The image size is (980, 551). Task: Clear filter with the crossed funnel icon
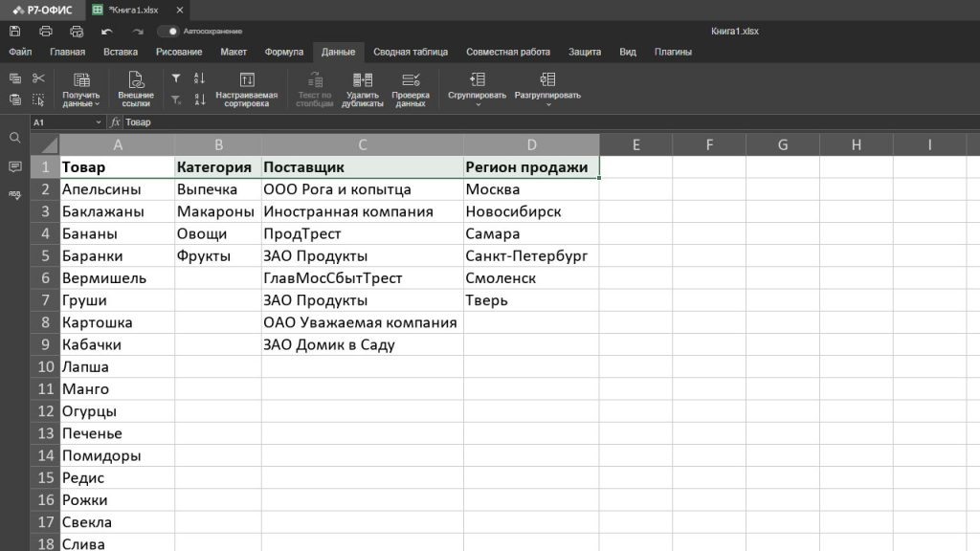(176, 99)
